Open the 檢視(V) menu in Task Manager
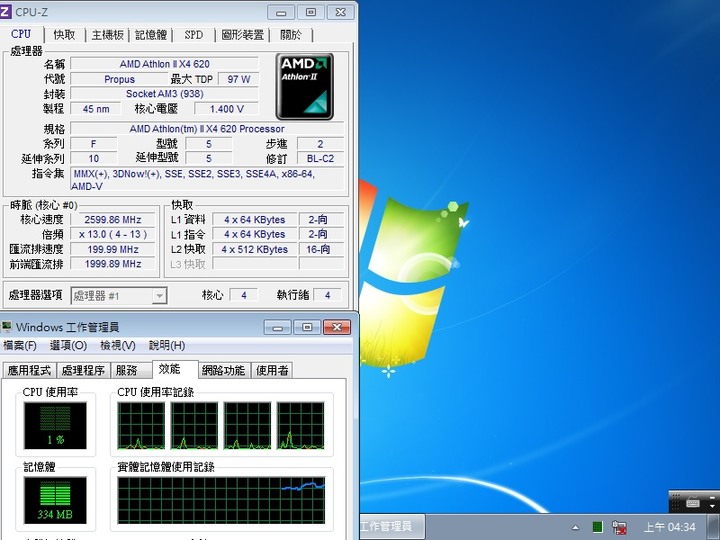720x540 pixels. point(118,345)
